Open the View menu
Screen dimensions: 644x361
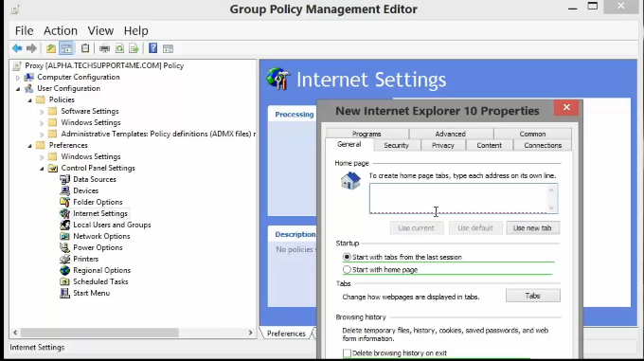100,31
